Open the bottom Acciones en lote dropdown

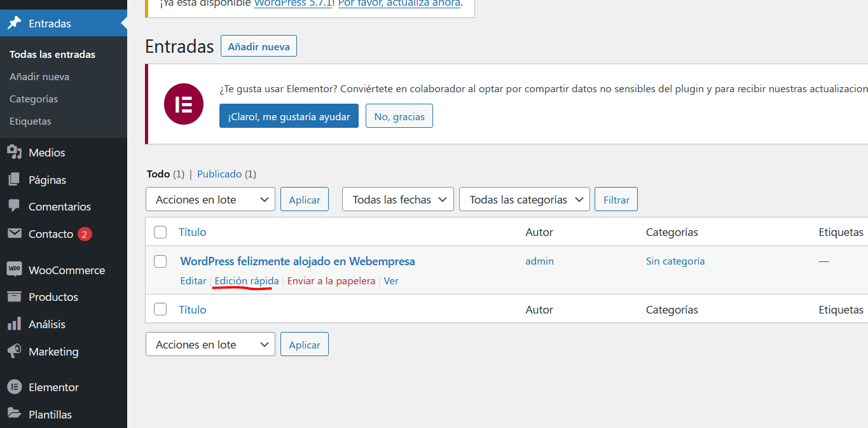click(210, 344)
